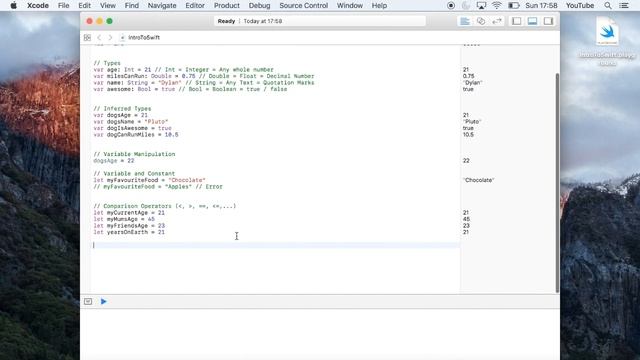The image size is (640, 360).
Task: Hide the debug console area
Action: pyautogui.click(x=88, y=302)
